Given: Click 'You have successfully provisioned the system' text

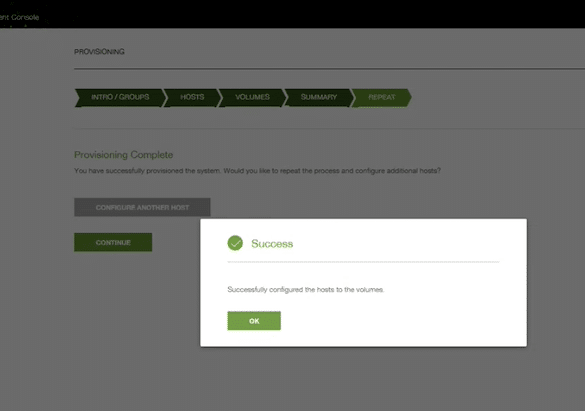Looking at the screenshot, I should pyautogui.click(x=148, y=171).
